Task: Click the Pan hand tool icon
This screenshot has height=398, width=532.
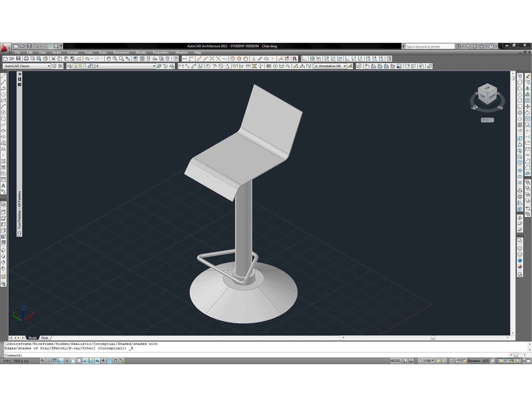Action: (109, 59)
